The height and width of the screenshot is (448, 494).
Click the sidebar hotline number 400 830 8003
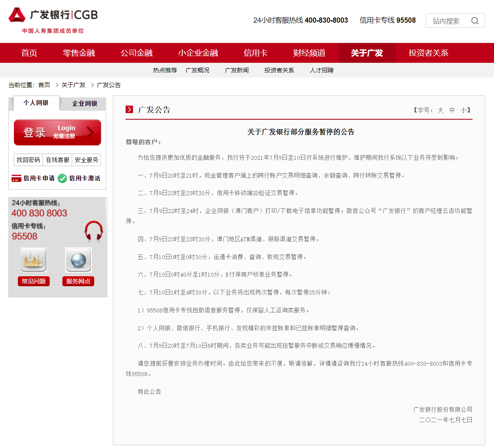coord(39,213)
